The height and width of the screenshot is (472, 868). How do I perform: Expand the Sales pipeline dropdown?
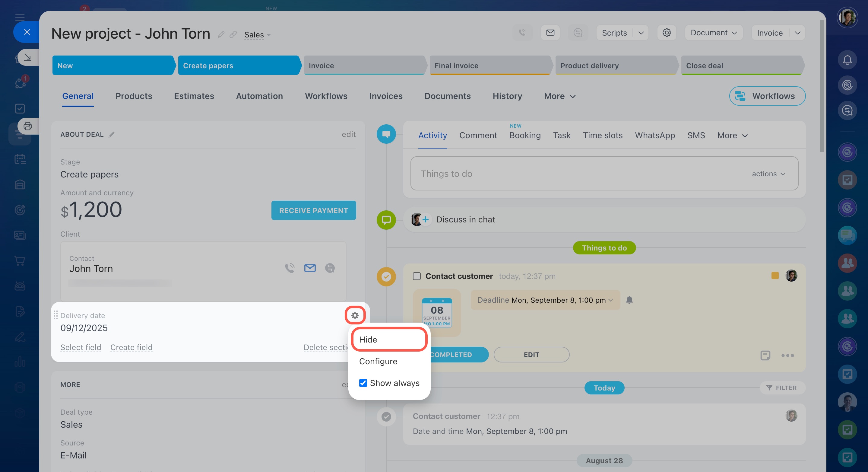258,35
